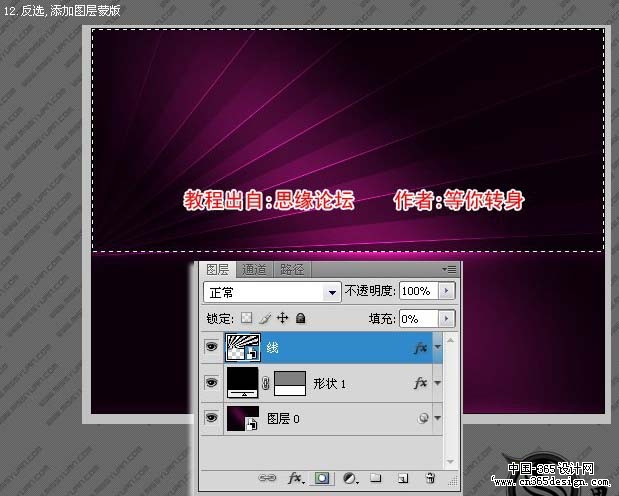Hide the 线 layer with its eye icon
This screenshot has width=619, height=496.
coord(212,347)
